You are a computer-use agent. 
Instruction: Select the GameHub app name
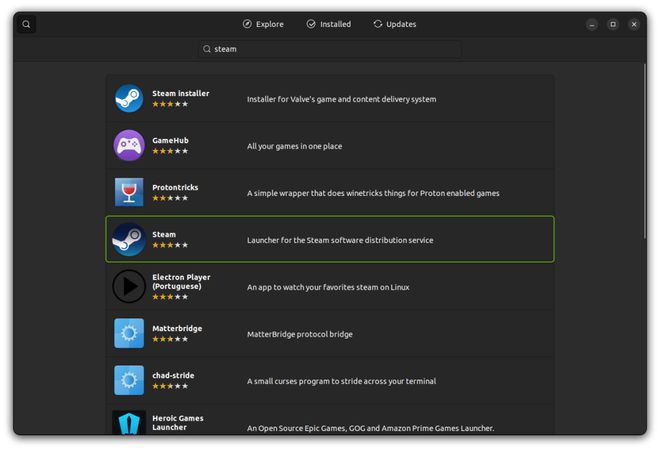pyautogui.click(x=170, y=141)
